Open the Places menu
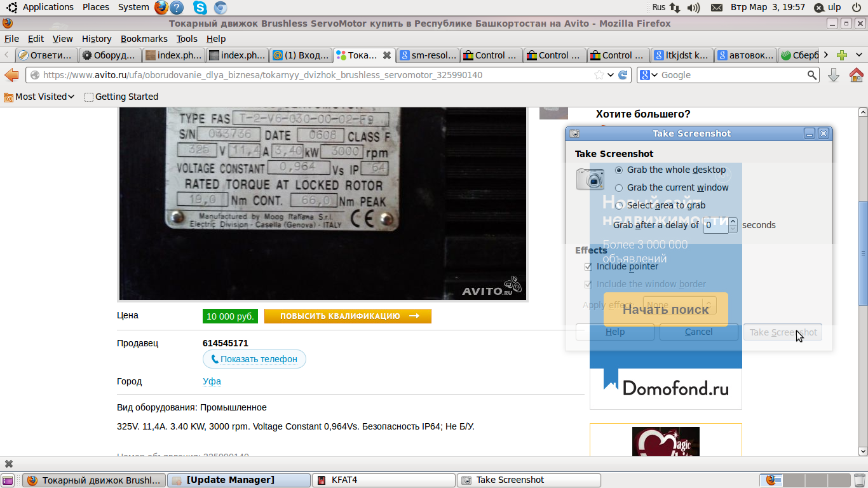This screenshot has height=488, width=868. pyautogui.click(x=96, y=8)
